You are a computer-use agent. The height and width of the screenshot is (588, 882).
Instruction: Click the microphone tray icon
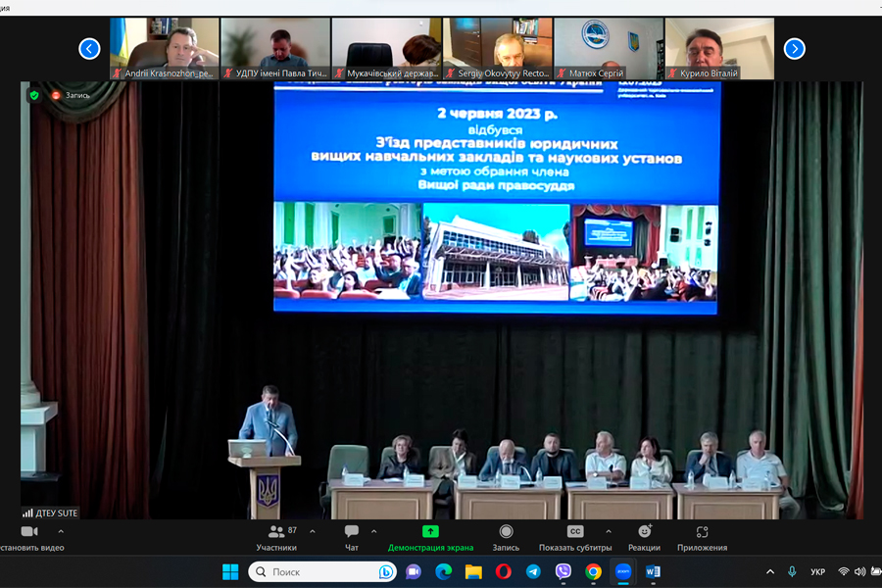792,572
